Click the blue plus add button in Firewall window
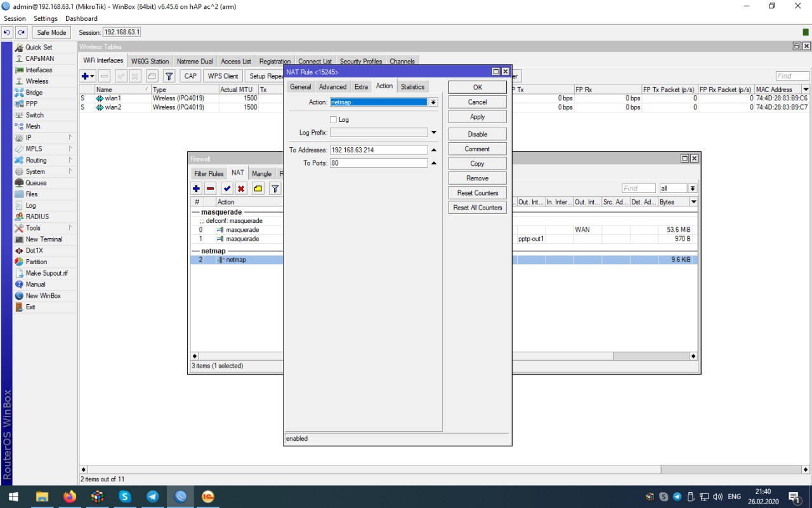The height and width of the screenshot is (508, 812). coord(196,189)
